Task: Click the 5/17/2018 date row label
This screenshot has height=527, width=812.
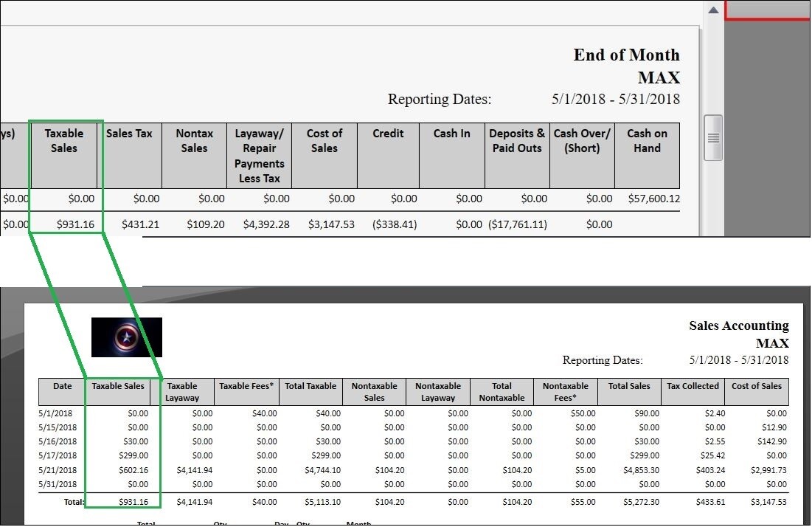Action: coord(58,455)
